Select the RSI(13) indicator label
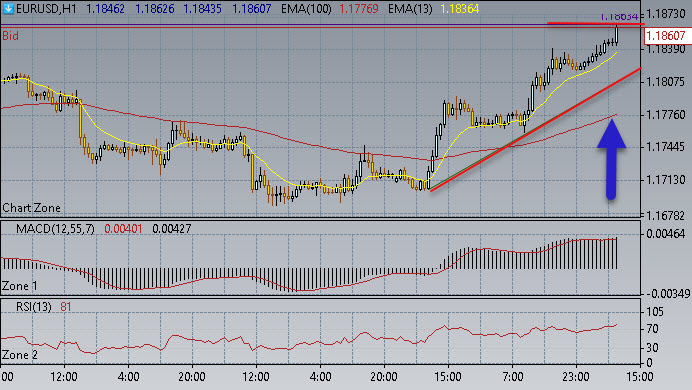Screen dimensions: 692x390 [x=34, y=307]
